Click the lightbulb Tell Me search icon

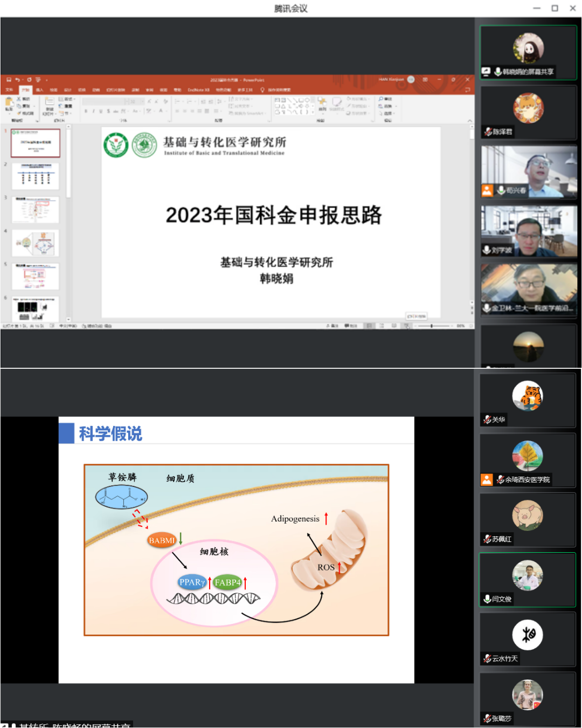click(x=262, y=90)
